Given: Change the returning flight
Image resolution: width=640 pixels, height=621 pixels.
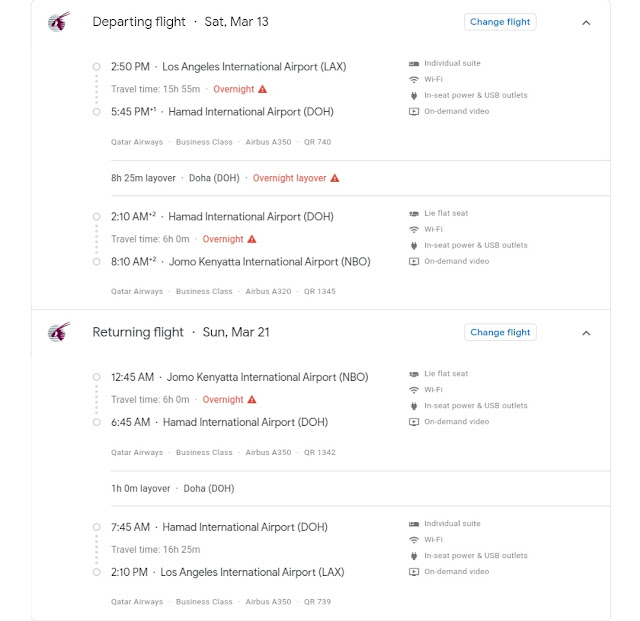Looking at the screenshot, I should (x=500, y=332).
